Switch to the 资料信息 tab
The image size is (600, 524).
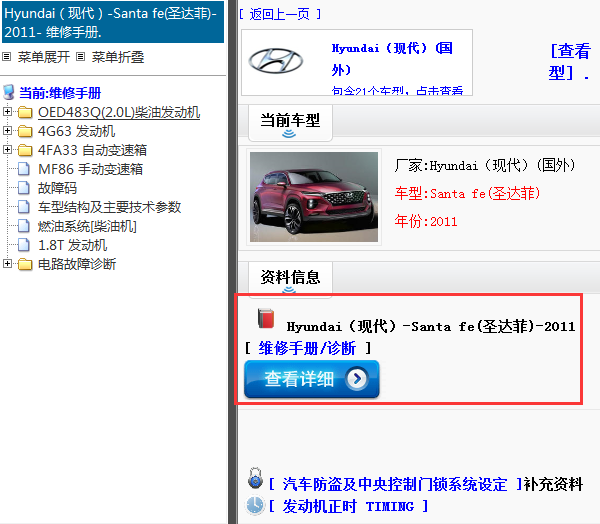click(x=290, y=278)
